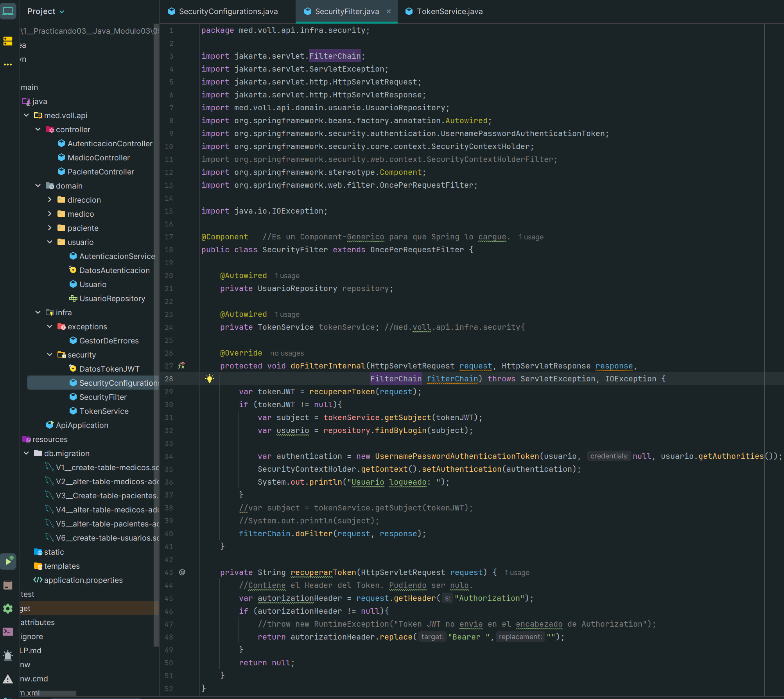Expand the paciente folder
This screenshot has height=699, width=784.
50,228
